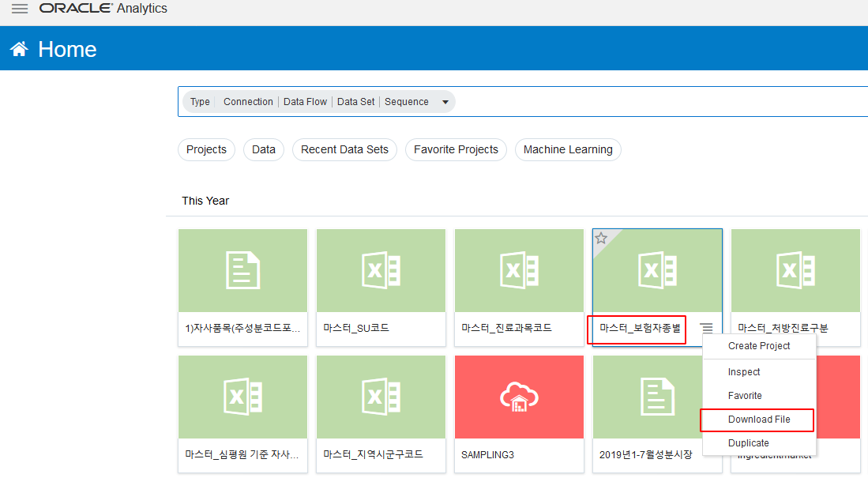868x478 pixels.
Task: Open the 마스터_보험자종별 tile actions menu icon
Action: (706, 328)
